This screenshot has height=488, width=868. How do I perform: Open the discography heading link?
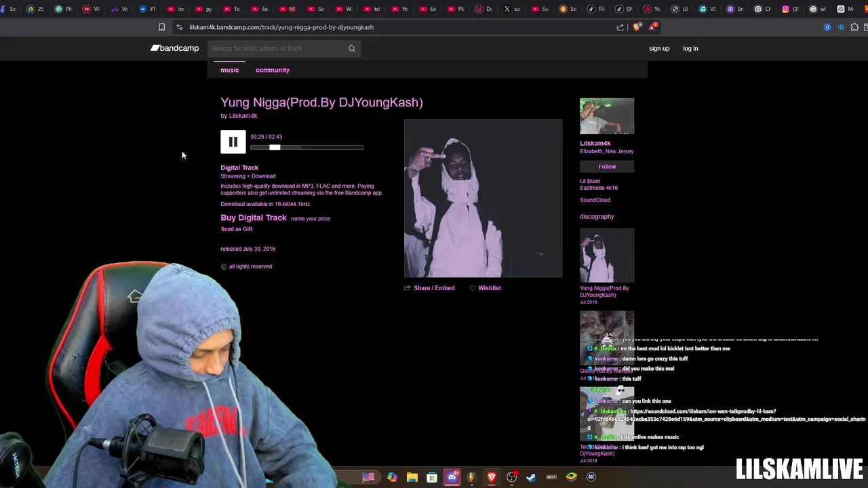click(x=597, y=217)
